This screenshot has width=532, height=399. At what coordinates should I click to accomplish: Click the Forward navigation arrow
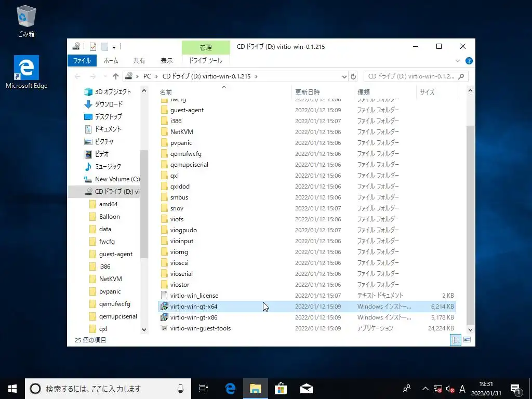click(92, 76)
